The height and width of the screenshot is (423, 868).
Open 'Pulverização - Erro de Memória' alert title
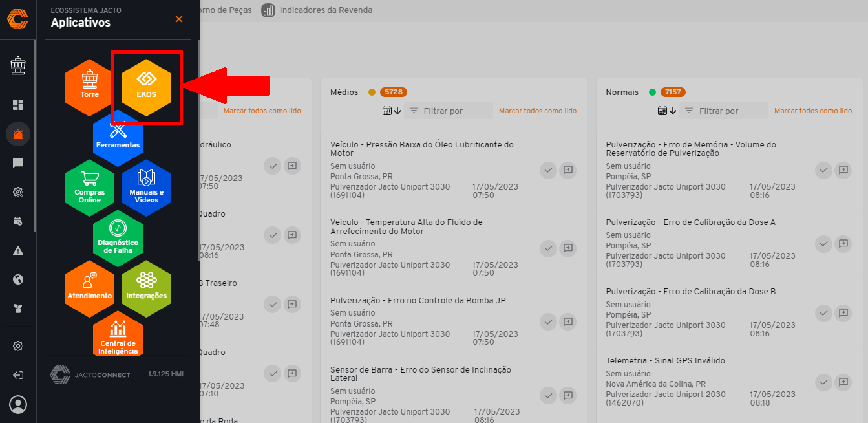(691, 149)
